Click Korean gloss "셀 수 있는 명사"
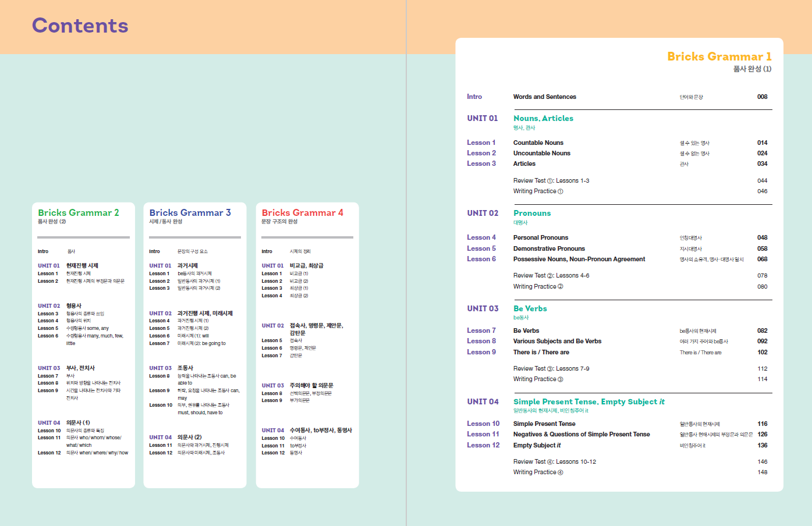812x526 pixels. pos(694,143)
